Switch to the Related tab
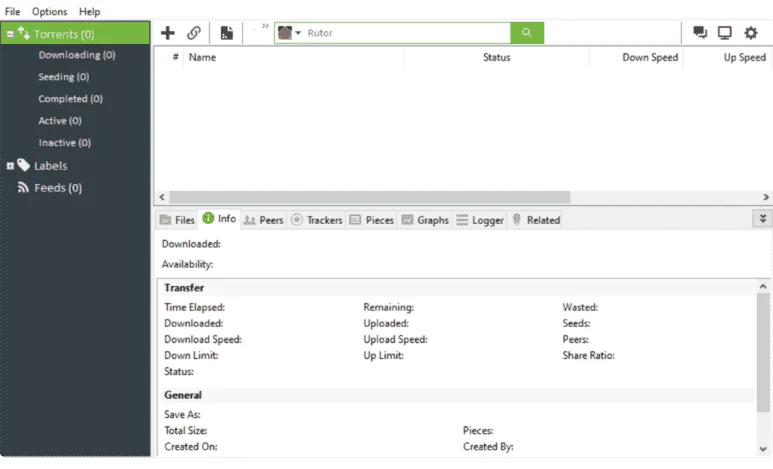 [x=536, y=220]
